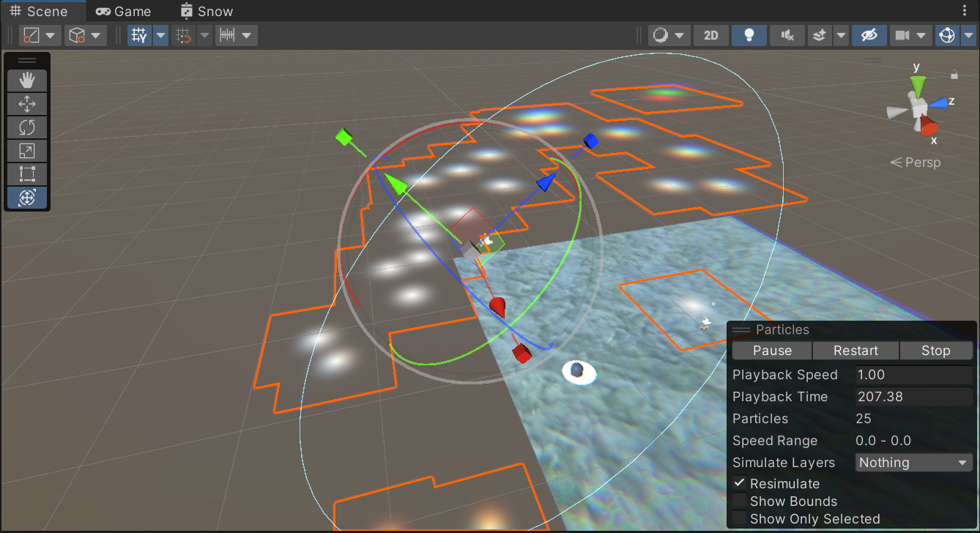Click the grid snapping magnet icon

click(x=184, y=35)
